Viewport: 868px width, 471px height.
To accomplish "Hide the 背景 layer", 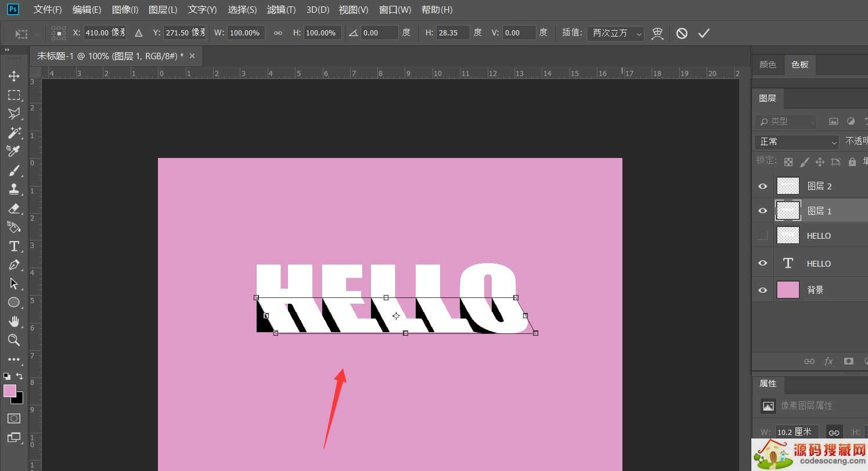I will pyautogui.click(x=763, y=290).
